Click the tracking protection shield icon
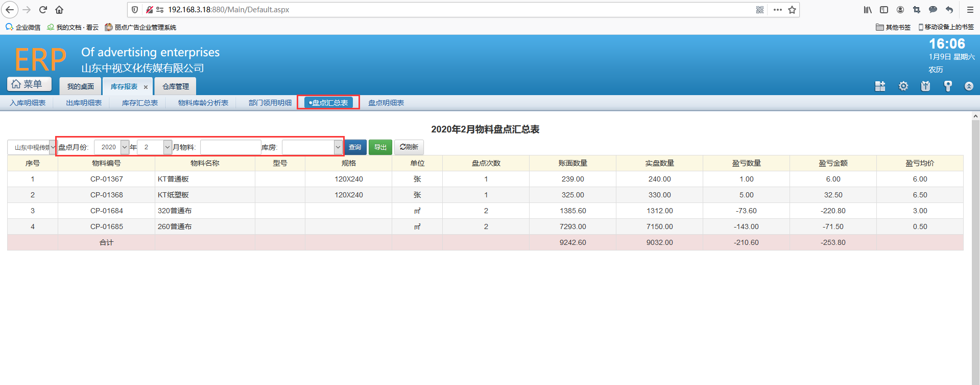This screenshot has width=980, height=385. tap(135, 10)
